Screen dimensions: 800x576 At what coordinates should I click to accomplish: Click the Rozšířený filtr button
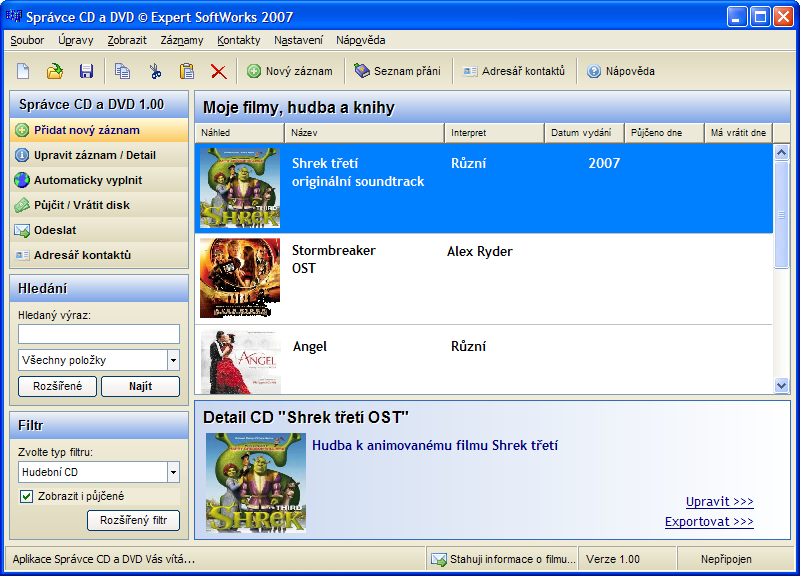(133, 520)
